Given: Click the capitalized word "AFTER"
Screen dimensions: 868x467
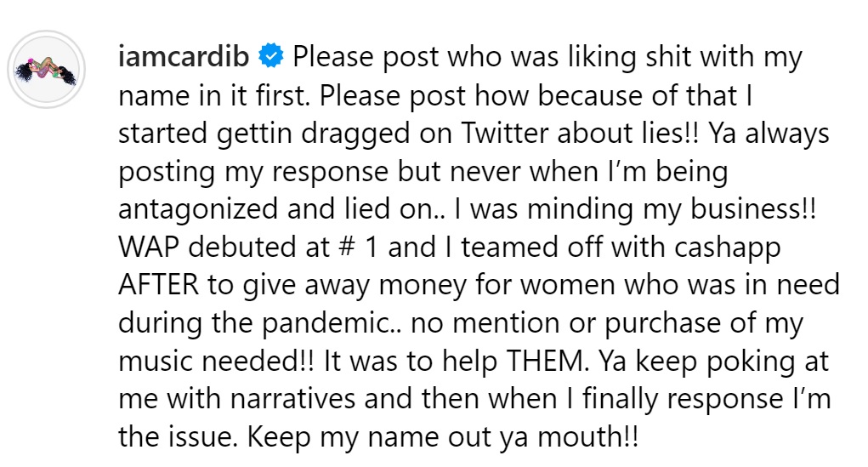Looking at the screenshot, I should pos(159,285).
